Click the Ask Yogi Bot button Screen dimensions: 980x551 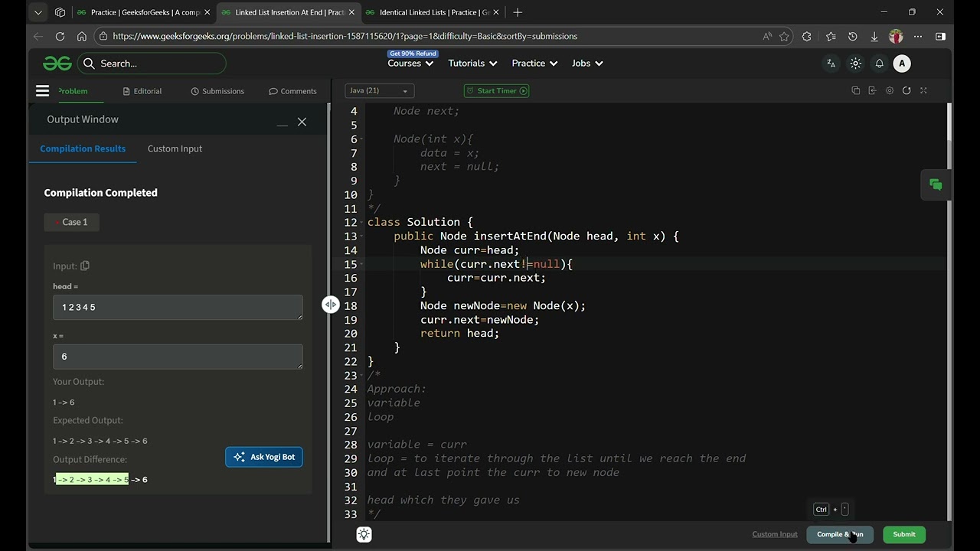tap(264, 457)
